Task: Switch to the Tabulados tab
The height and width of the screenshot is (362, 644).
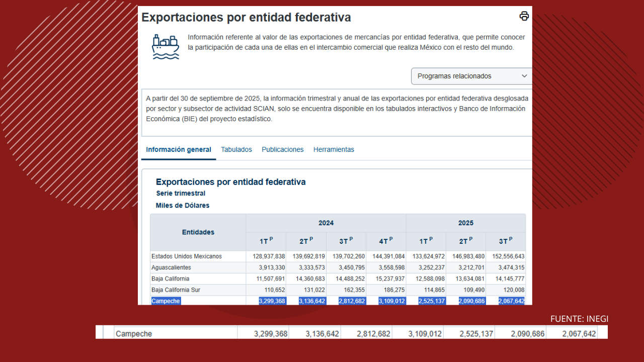Action: point(236,149)
